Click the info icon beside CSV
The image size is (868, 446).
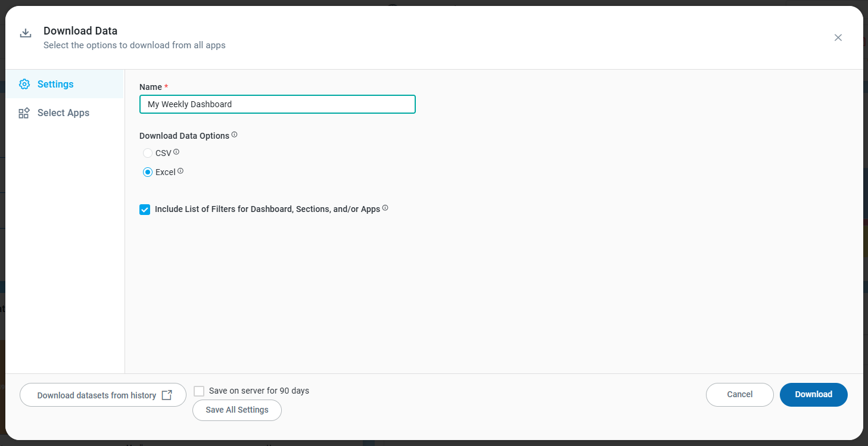tap(176, 152)
